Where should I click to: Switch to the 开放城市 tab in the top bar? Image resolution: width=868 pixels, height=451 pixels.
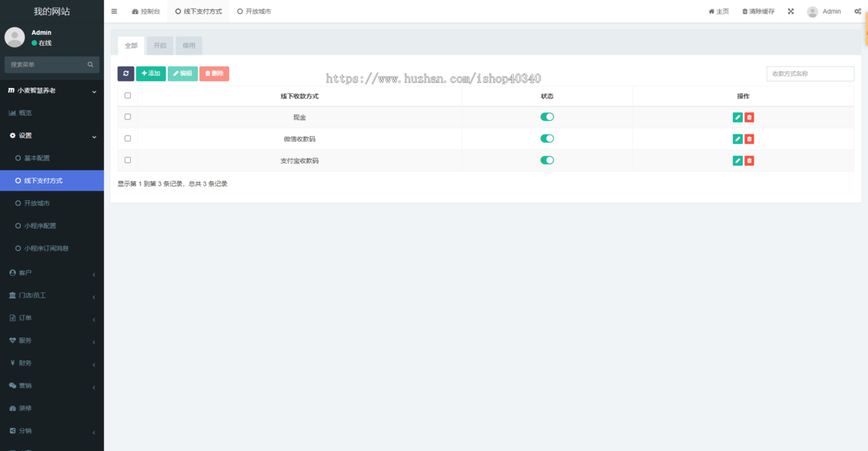pos(254,12)
